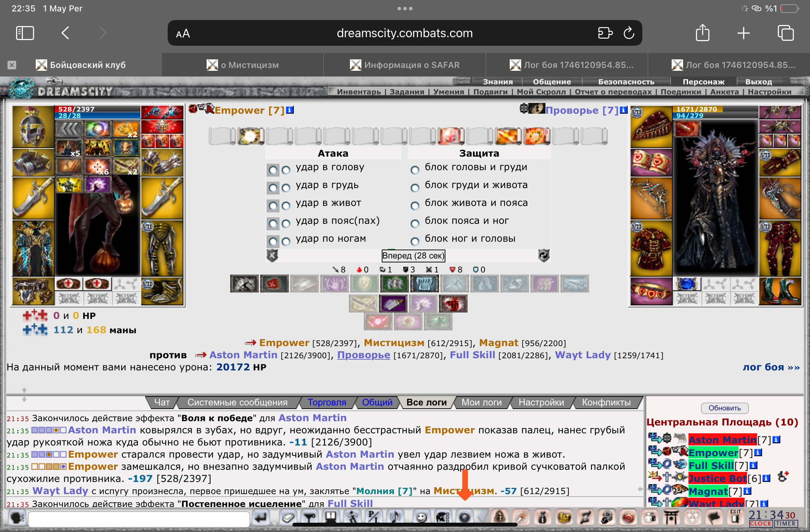Use the hammer strike combat skill
810x532 pixels.
(x=245, y=284)
